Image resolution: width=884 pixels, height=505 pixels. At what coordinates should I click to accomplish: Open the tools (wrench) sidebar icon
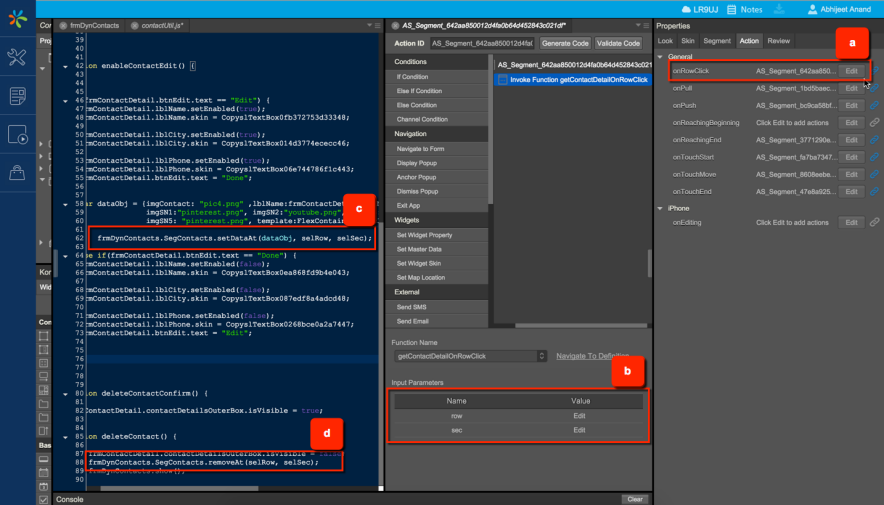17,57
